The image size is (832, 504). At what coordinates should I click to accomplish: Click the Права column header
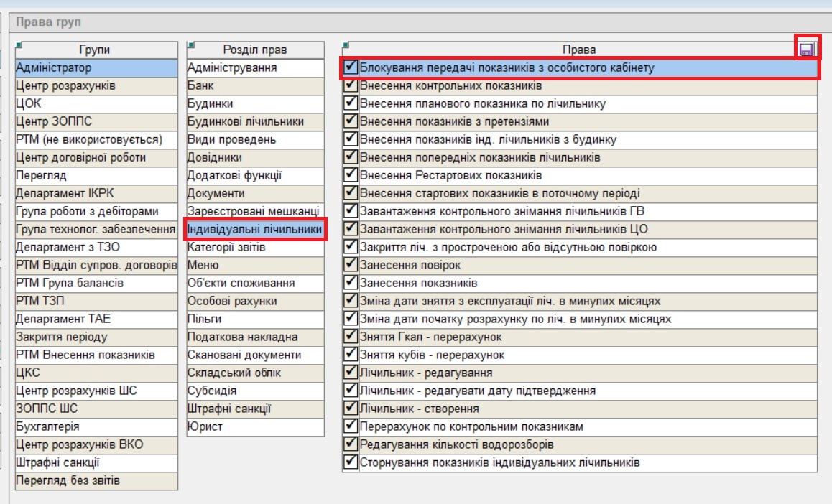(579, 50)
